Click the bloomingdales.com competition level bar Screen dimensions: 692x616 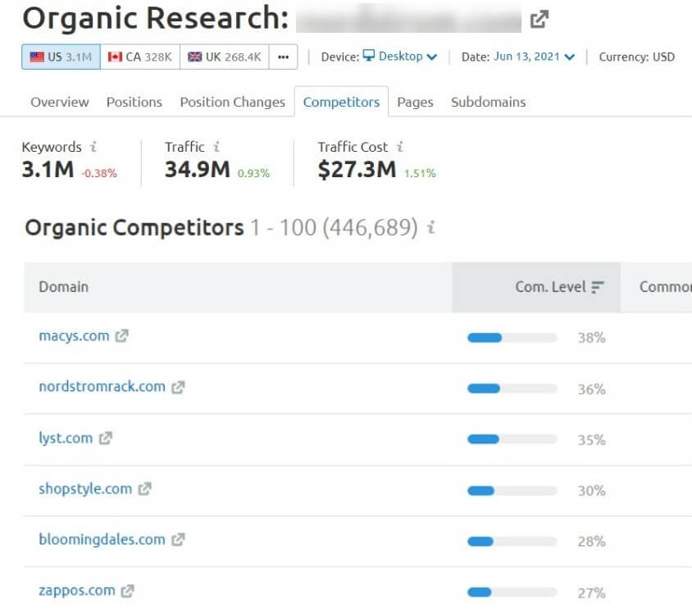click(512, 541)
